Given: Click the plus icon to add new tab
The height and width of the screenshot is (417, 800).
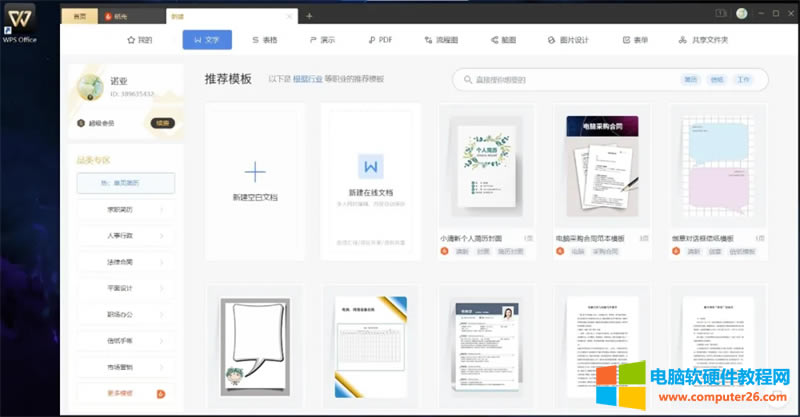Looking at the screenshot, I should pyautogui.click(x=309, y=15).
